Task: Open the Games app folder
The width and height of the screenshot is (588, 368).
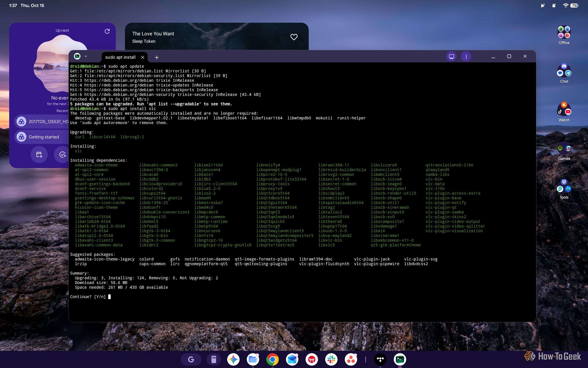Action: tap(564, 151)
